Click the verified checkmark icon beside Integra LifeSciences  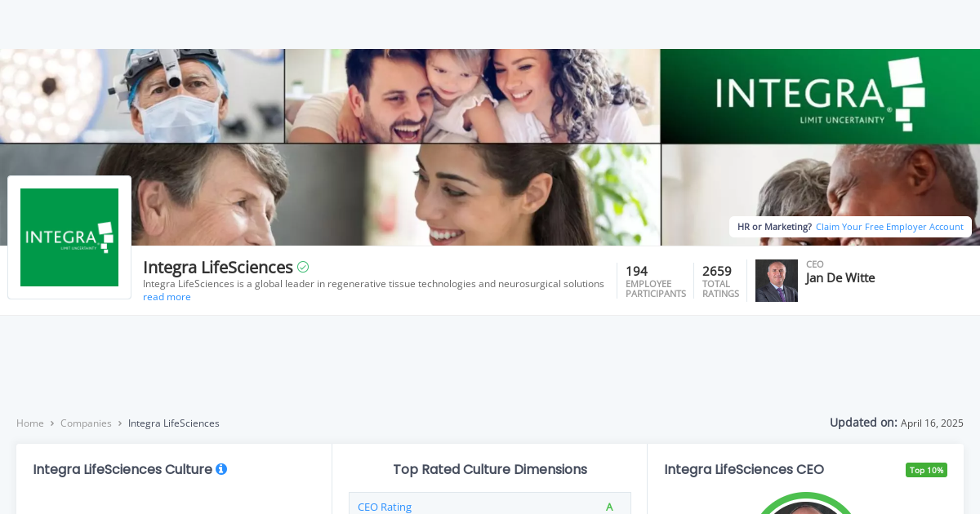303,267
